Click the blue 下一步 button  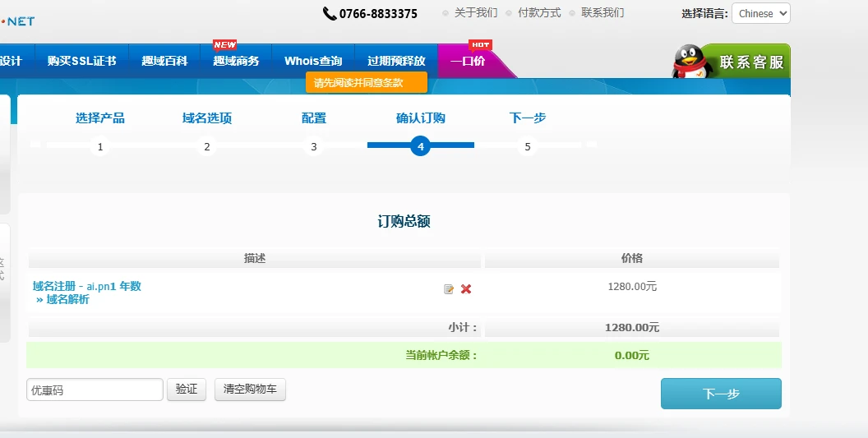pyautogui.click(x=721, y=394)
